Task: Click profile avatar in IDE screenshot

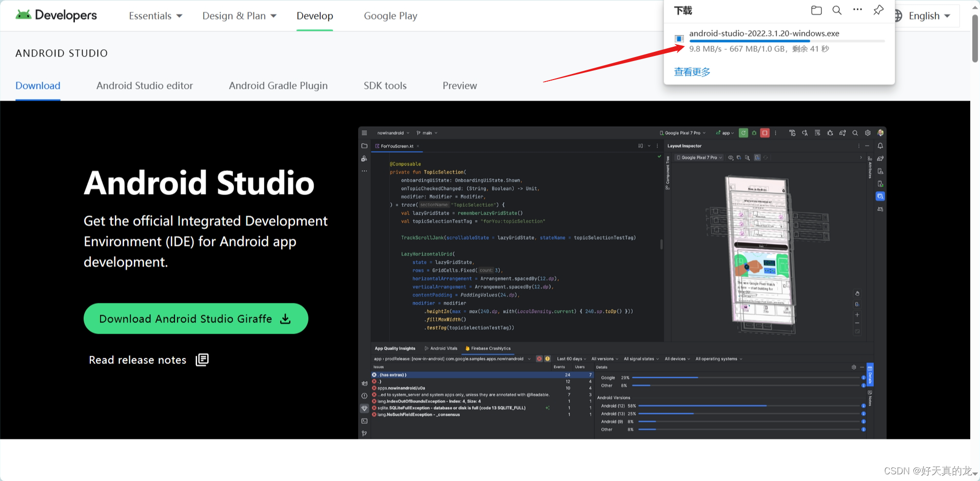Action: click(880, 133)
